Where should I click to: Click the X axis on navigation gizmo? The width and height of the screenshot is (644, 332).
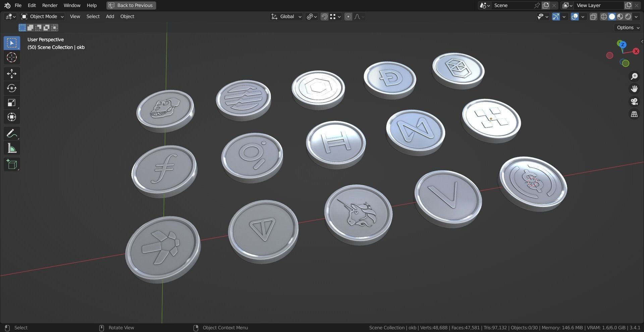tap(636, 51)
